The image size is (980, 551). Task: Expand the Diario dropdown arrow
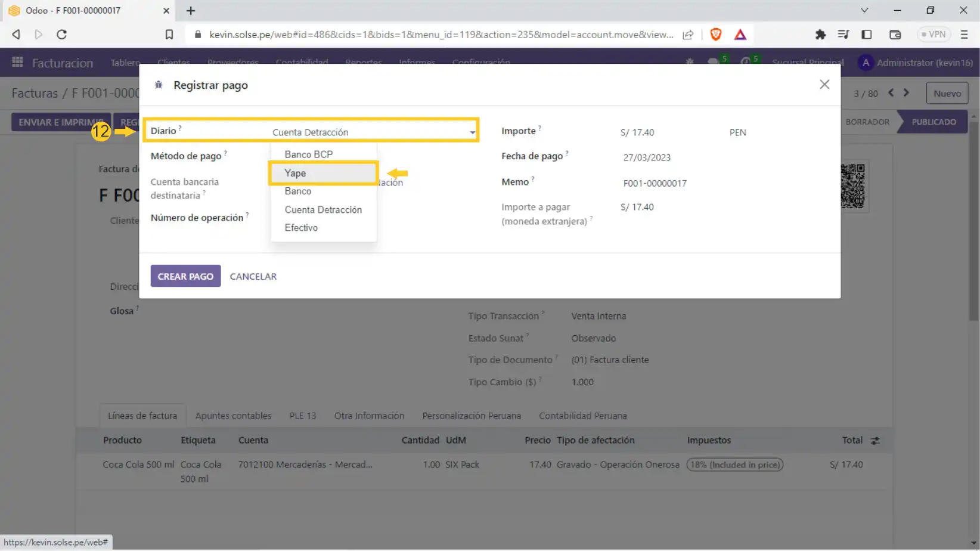(x=472, y=132)
